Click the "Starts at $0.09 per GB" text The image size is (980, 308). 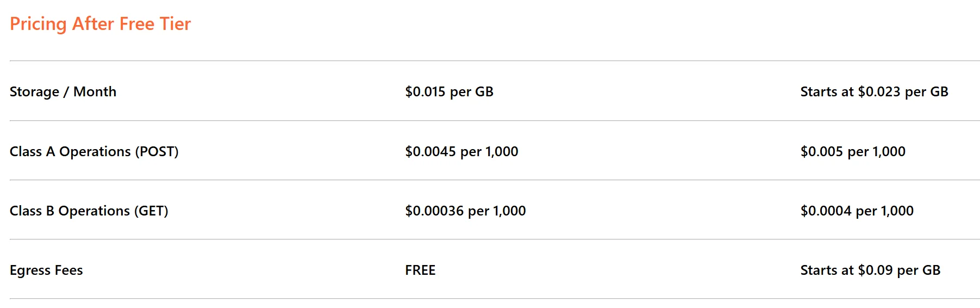pos(870,270)
